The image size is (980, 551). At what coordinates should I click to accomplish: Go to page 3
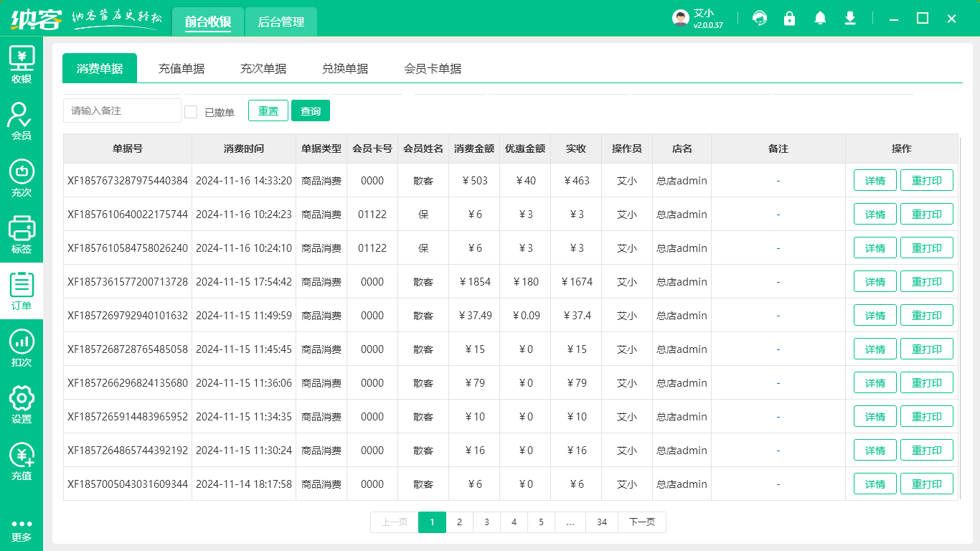486,522
